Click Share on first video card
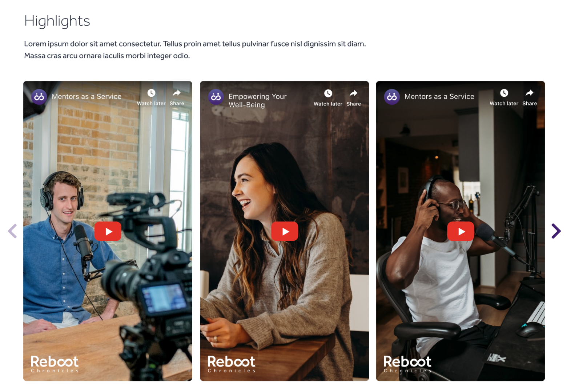 click(177, 97)
